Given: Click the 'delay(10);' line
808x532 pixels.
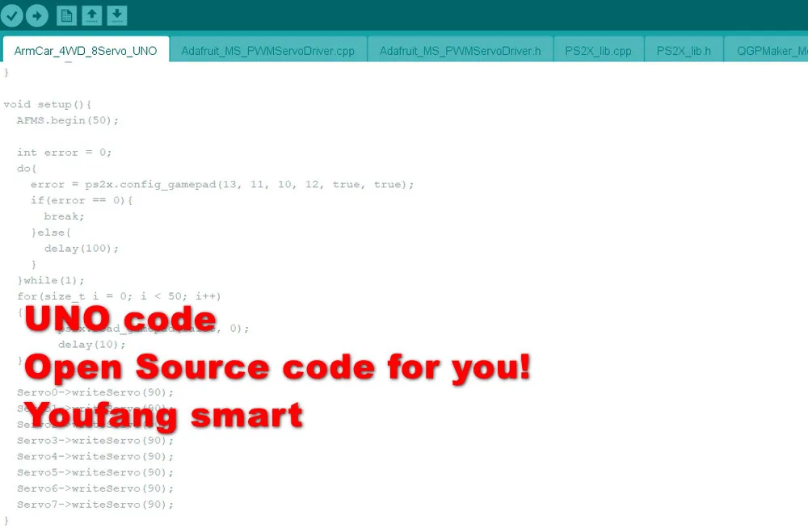Looking at the screenshot, I should tap(92, 344).
